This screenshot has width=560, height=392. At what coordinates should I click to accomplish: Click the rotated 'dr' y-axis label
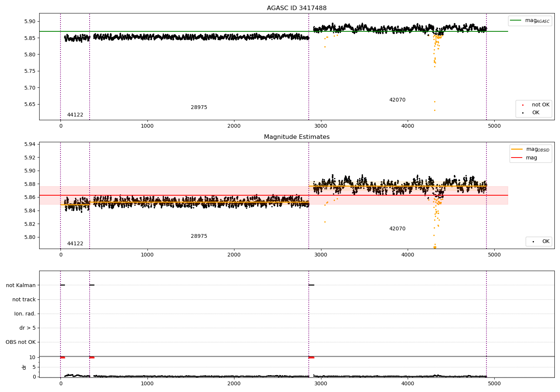pos(24,367)
